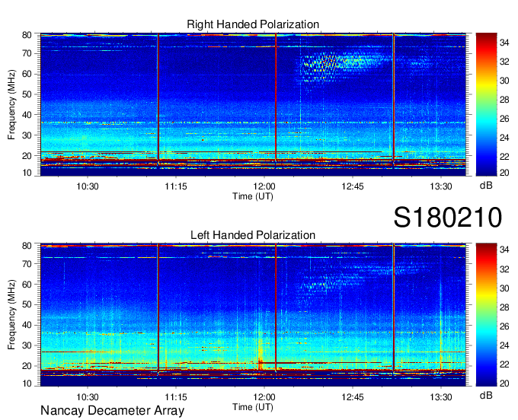Click the 70 MHz tick label on left-handed plot
Viewport: 518px width, 420px height.
27,263
